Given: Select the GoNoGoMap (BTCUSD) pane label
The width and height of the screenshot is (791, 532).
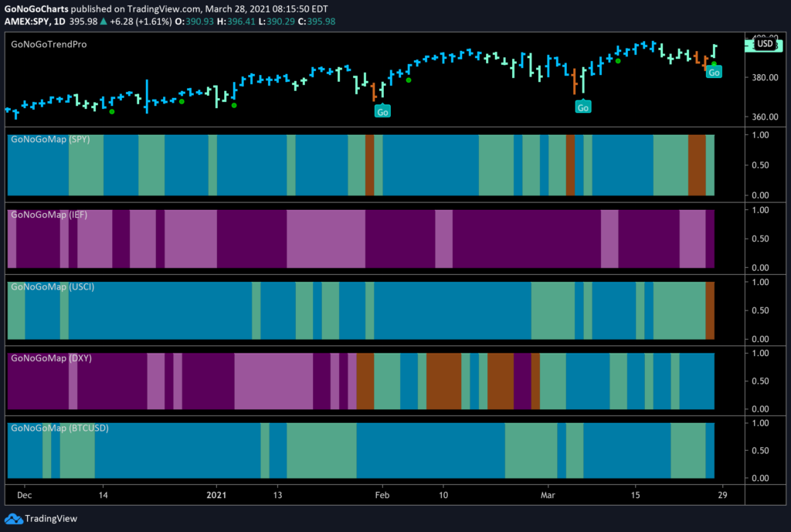Looking at the screenshot, I should click(59, 428).
